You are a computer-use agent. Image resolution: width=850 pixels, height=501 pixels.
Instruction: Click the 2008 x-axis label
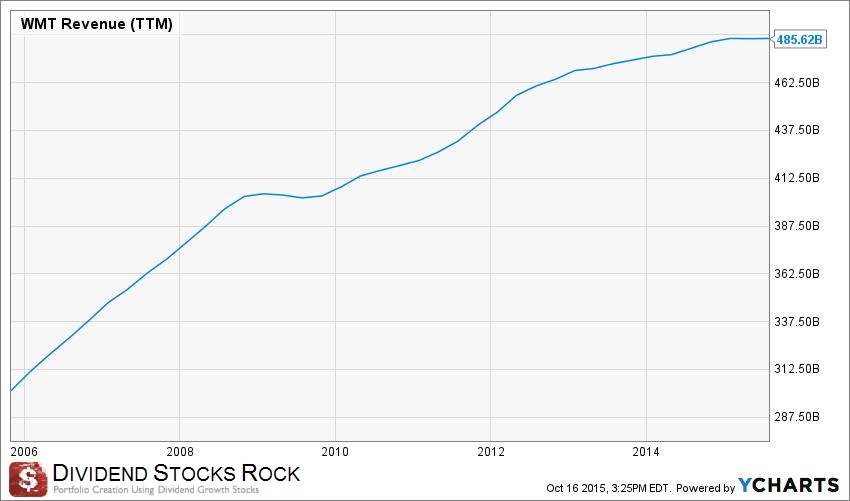[x=179, y=450]
